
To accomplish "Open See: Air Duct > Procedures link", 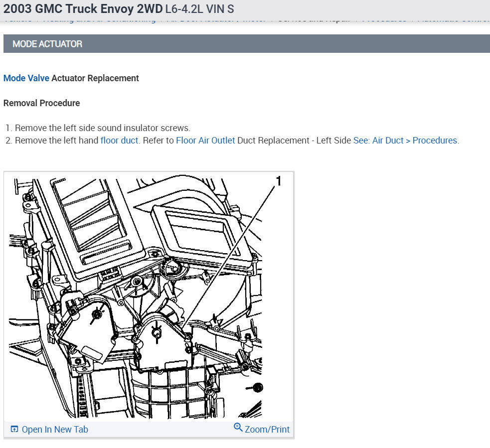I will click(405, 141).
